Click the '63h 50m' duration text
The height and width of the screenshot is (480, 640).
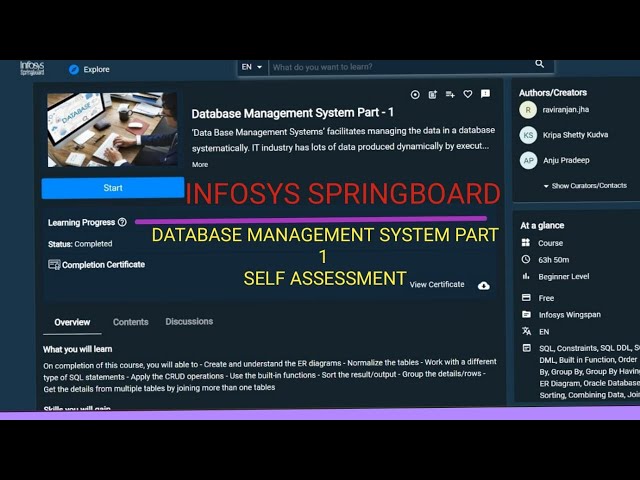click(553, 260)
